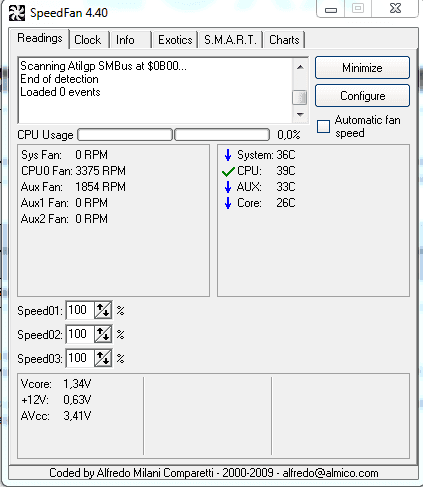Close the SpeedFan window

396,8
